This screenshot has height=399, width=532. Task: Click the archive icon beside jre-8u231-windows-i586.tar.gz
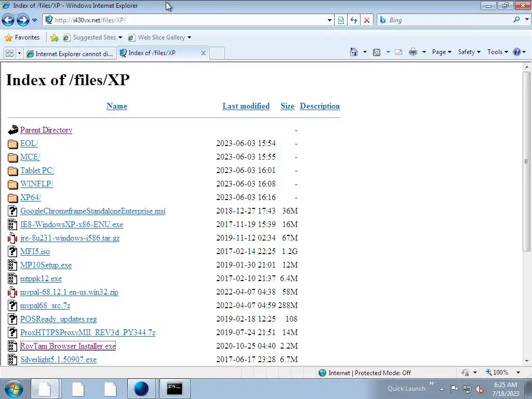click(x=12, y=238)
